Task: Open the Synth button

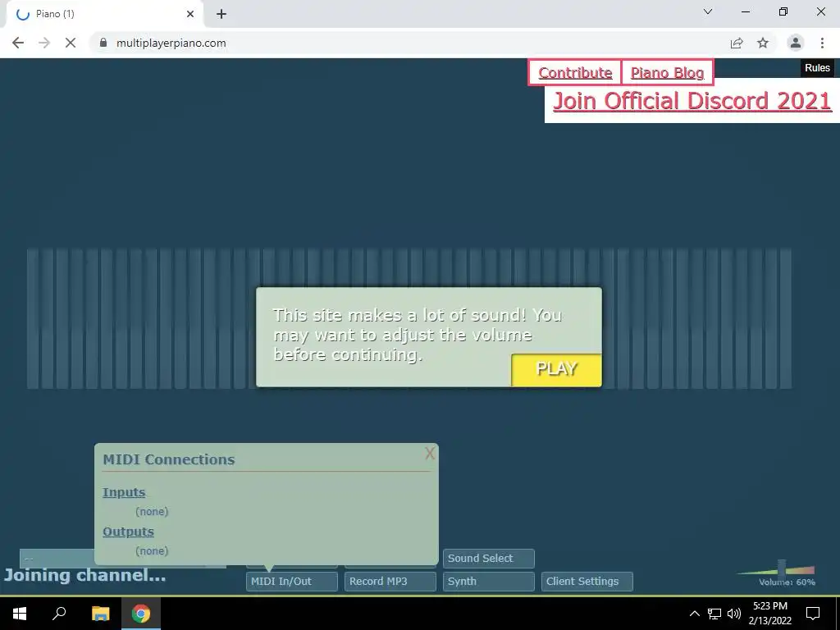Action: pos(489,582)
